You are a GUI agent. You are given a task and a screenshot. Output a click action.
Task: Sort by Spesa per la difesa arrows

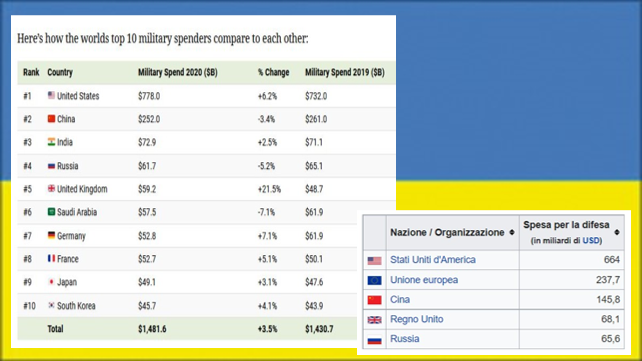tap(617, 232)
